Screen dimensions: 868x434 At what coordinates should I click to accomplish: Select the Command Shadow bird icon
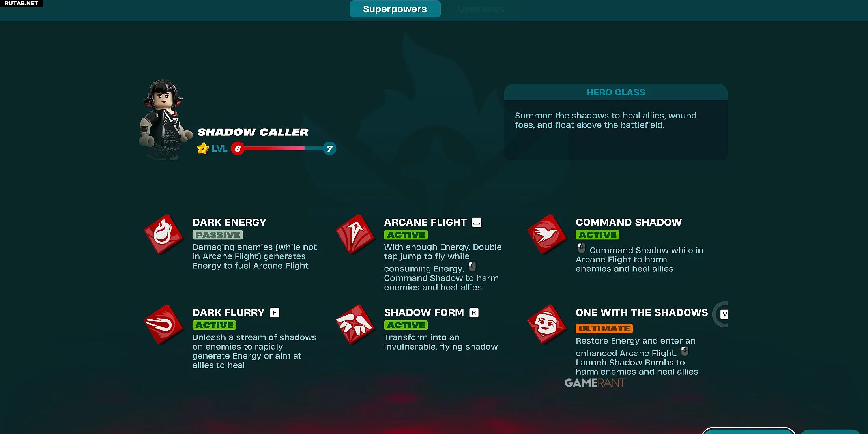click(547, 234)
